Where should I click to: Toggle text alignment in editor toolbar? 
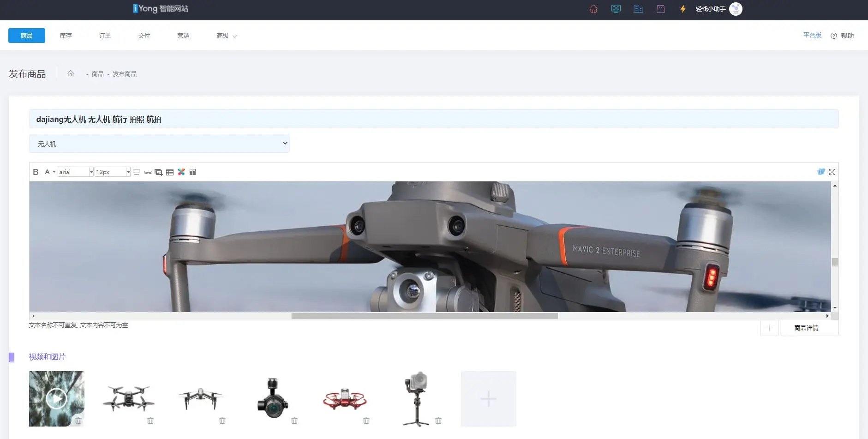coord(137,172)
